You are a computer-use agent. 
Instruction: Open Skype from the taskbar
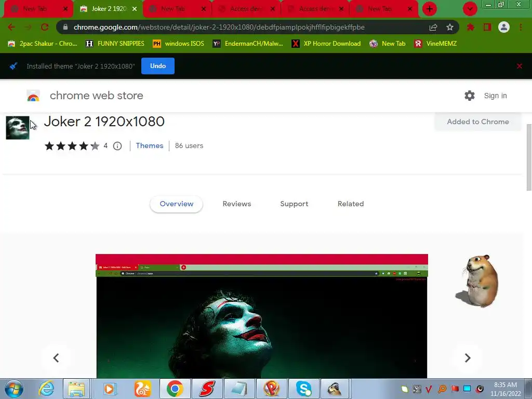[x=303, y=389]
